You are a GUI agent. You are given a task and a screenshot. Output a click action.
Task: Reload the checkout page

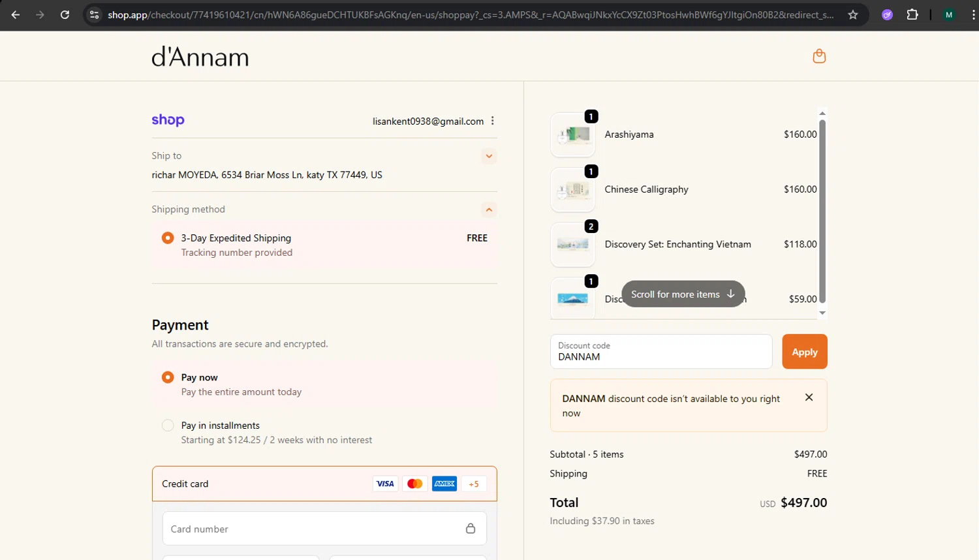pyautogui.click(x=65, y=14)
